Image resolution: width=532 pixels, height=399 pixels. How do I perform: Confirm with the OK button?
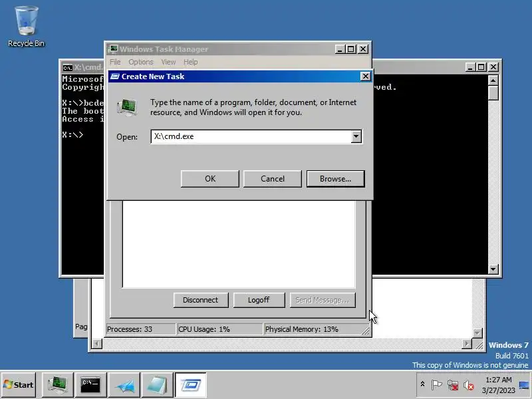pos(210,179)
